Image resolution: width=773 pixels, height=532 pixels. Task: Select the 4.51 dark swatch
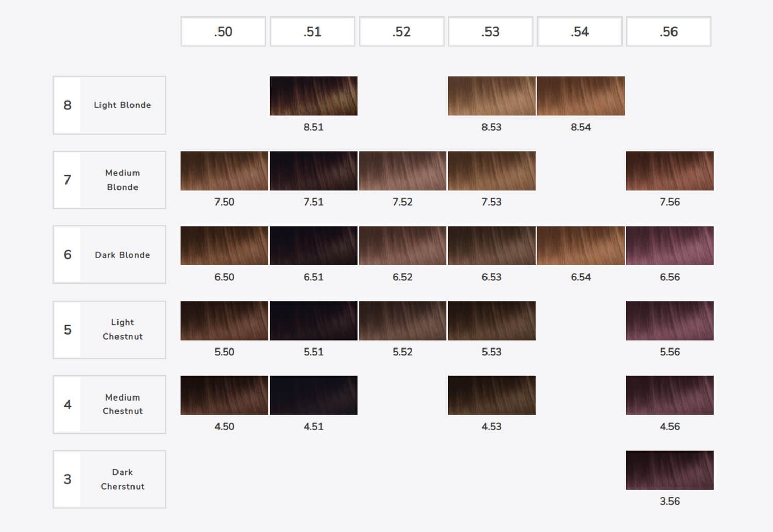point(313,395)
